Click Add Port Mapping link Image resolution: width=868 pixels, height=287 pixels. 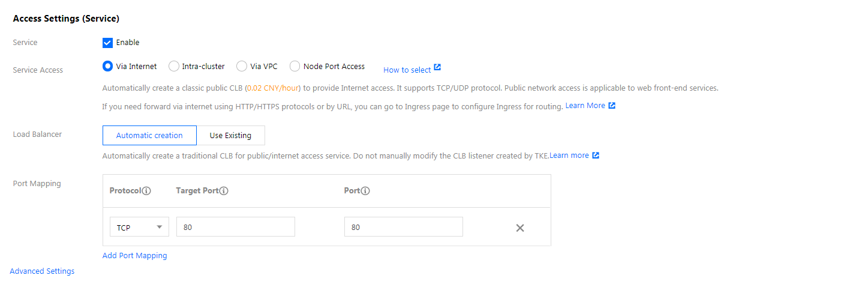pyautogui.click(x=134, y=256)
